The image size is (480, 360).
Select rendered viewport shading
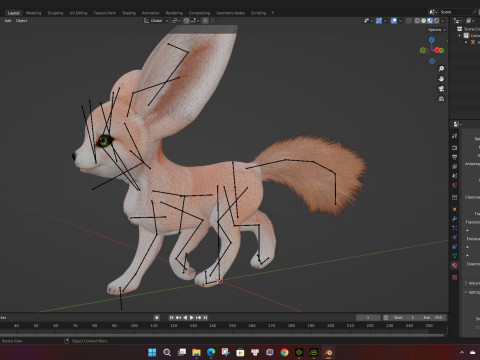(436, 21)
